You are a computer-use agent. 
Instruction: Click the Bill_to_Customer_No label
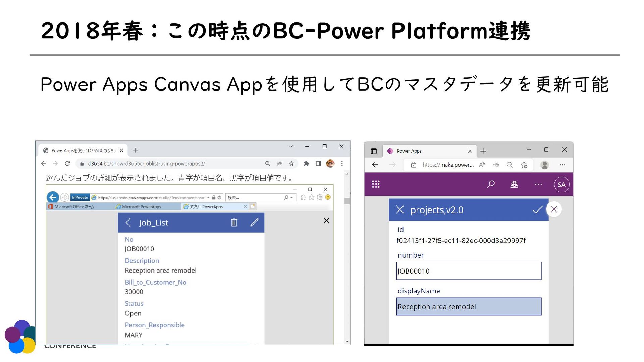click(x=156, y=282)
